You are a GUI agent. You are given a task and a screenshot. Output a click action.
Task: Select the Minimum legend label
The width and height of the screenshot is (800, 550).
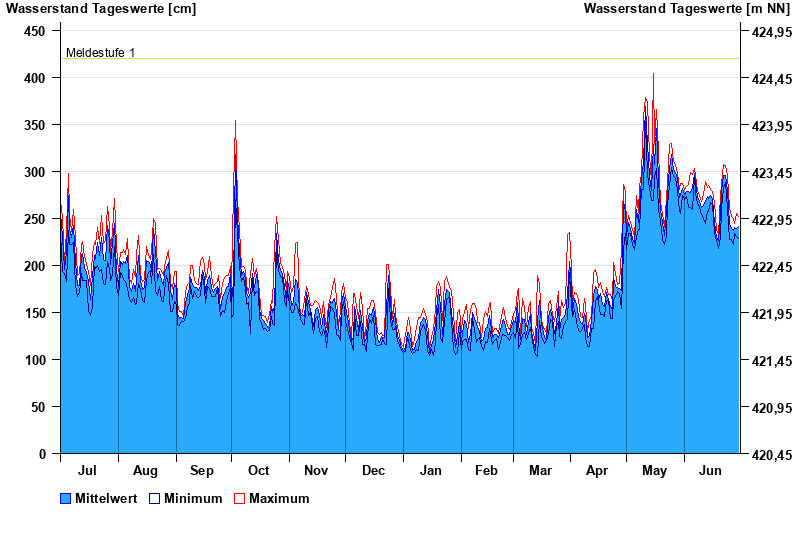[193, 498]
